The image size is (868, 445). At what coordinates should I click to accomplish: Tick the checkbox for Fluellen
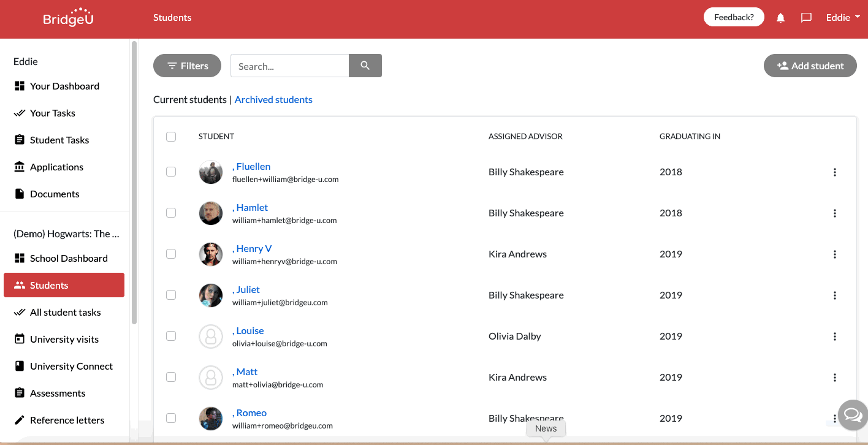(x=171, y=172)
